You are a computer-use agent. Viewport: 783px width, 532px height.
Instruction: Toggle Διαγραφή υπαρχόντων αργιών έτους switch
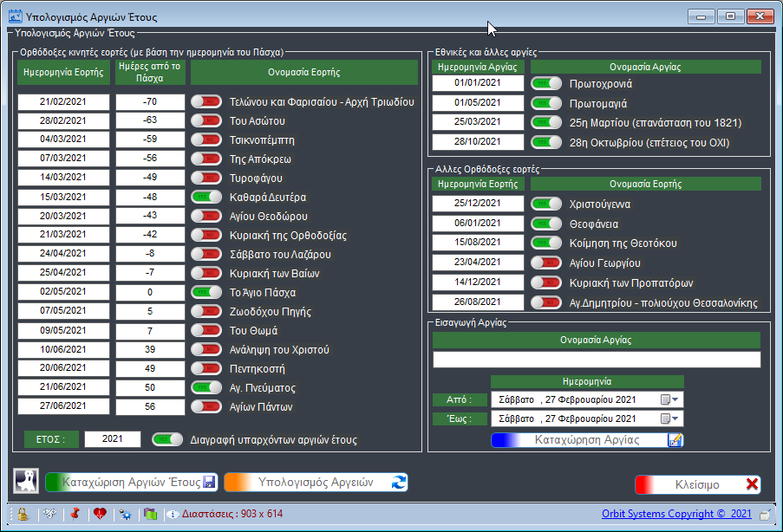(x=167, y=439)
